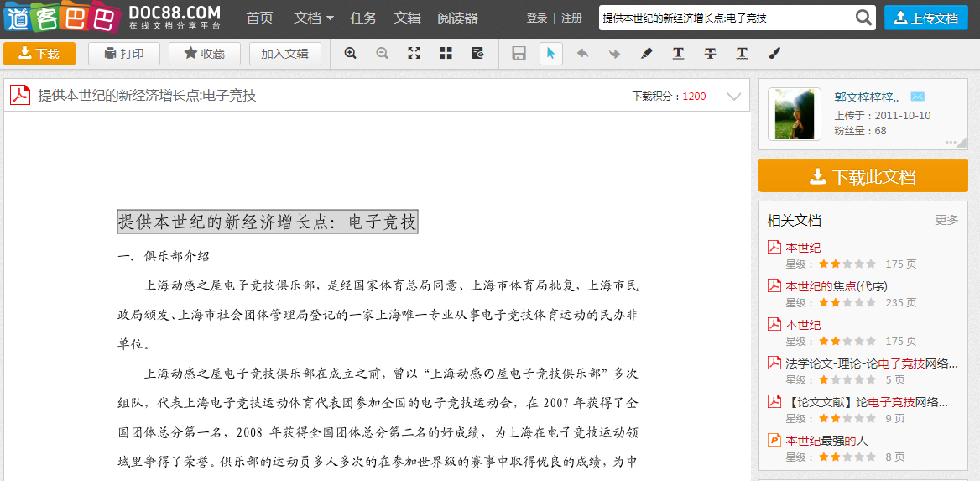The width and height of the screenshot is (980, 481).
Task: Click the save disk icon
Action: point(519,54)
